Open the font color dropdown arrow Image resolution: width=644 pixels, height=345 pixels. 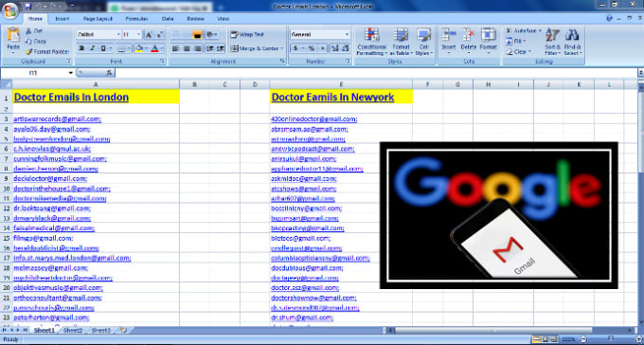(162, 48)
